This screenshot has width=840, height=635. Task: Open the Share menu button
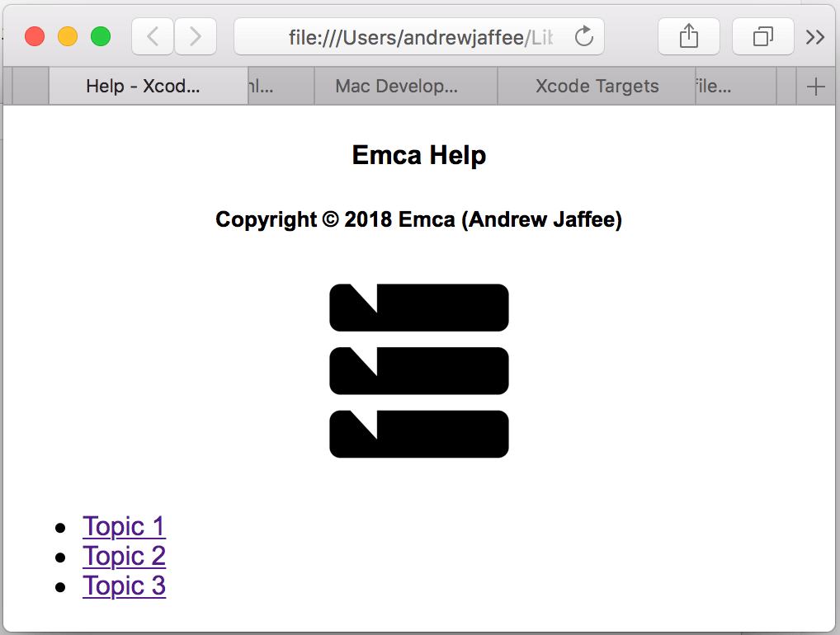pos(688,36)
